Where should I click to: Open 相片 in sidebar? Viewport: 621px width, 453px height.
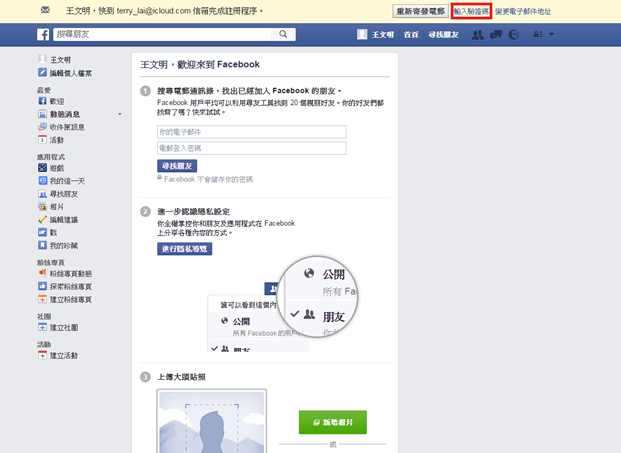click(x=51, y=207)
